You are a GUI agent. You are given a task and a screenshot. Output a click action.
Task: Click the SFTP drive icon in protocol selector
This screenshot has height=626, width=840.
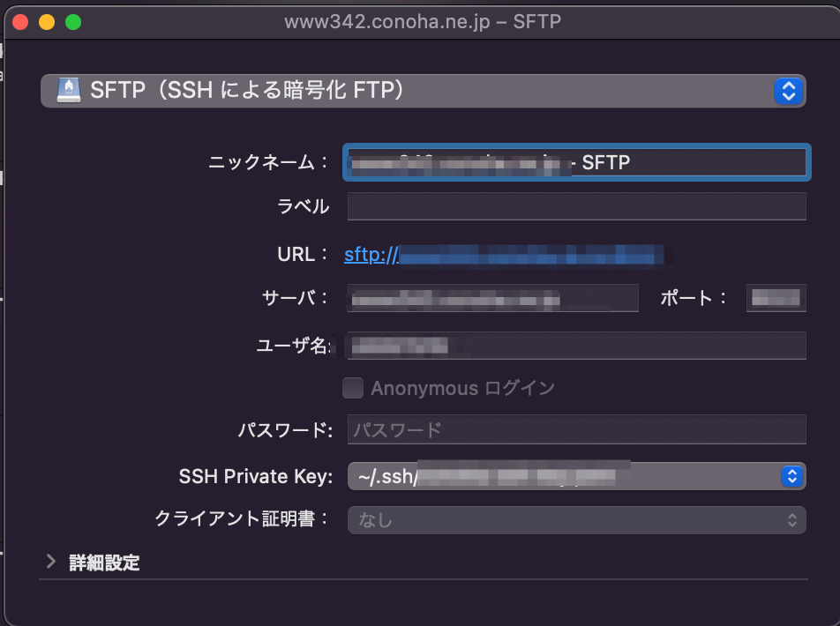69,90
